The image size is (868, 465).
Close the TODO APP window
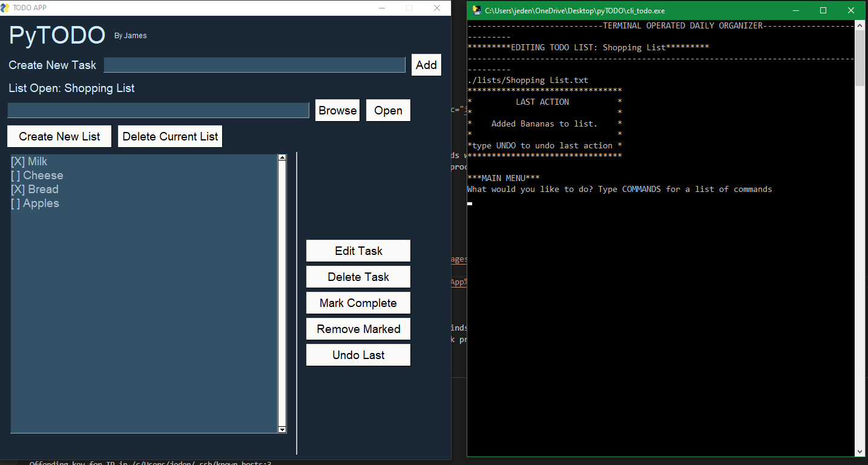click(x=437, y=8)
